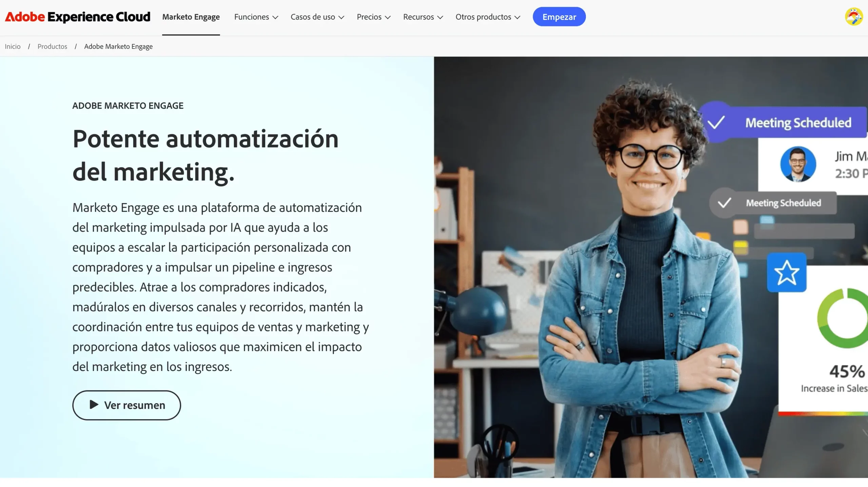Click Jim's profile photo in card
This screenshot has width=868, height=487.
[x=798, y=164]
